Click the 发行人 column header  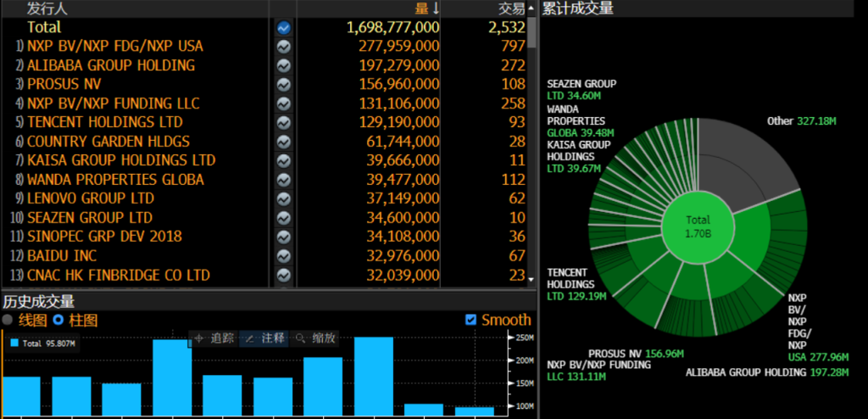pos(47,8)
